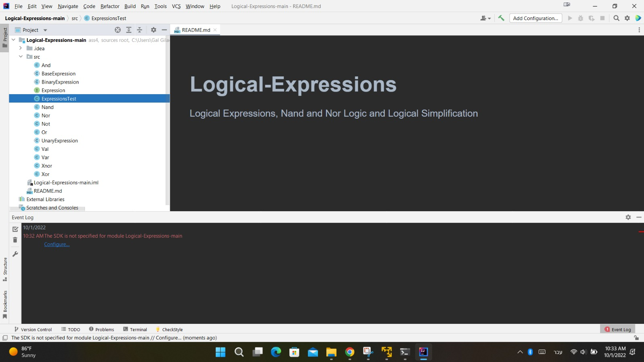
Task: Open Search Everywhere with magnifier icon
Action: click(x=616, y=18)
